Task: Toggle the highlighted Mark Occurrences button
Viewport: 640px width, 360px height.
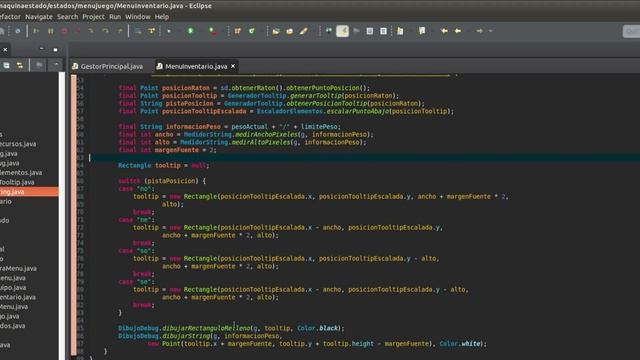Action: pos(342,31)
